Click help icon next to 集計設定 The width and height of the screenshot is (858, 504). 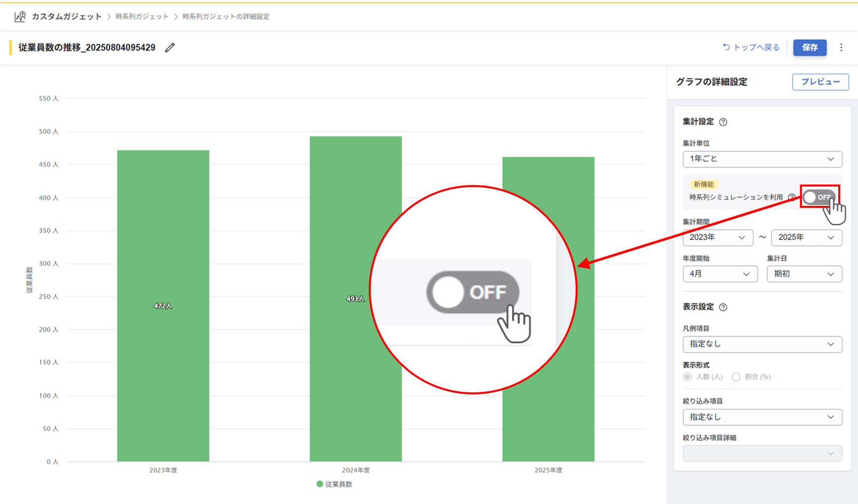click(x=723, y=122)
